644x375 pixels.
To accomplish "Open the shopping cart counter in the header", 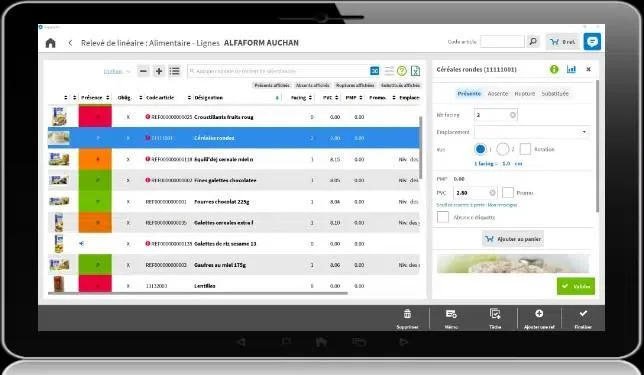I will tap(562, 42).
